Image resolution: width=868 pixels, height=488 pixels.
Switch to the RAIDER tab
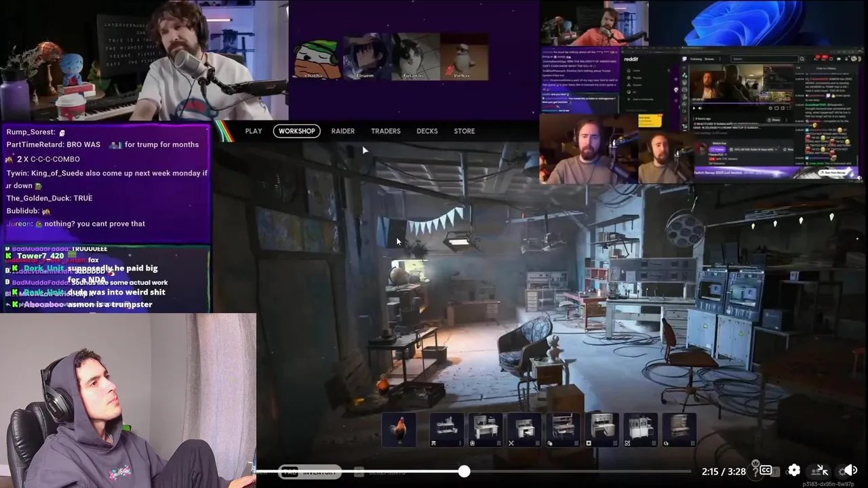pos(342,131)
